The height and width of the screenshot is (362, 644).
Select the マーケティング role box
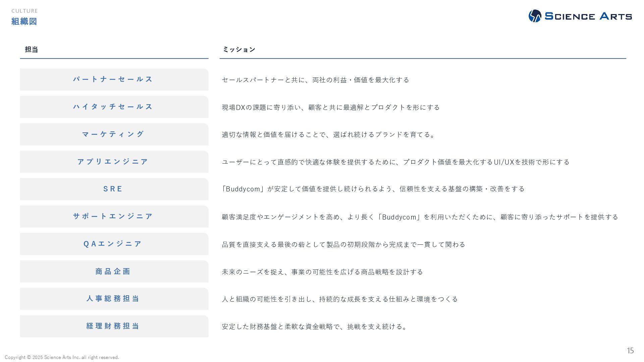coord(114,134)
